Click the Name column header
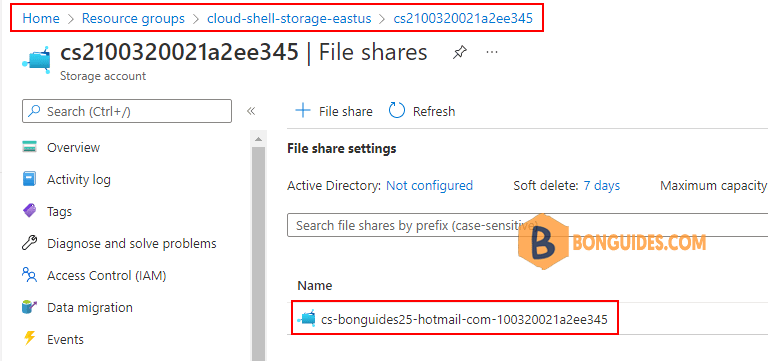The image size is (768, 361). tap(315, 286)
